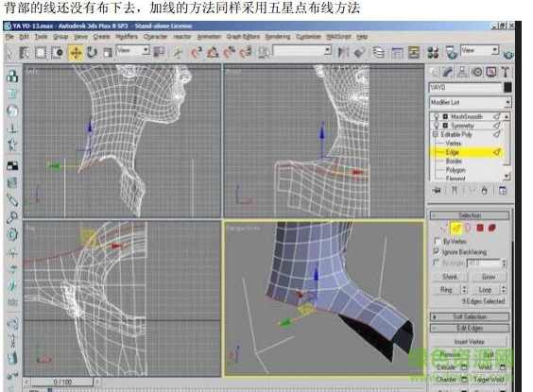This screenshot has width=533, height=392.
Task: Open the Tools menu
Action: point(41,36)
